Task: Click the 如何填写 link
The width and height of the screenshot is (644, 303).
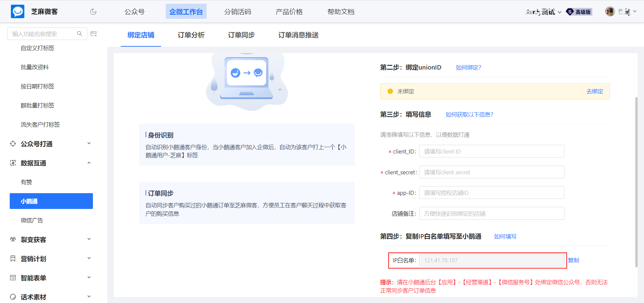Action: (505, 236)
